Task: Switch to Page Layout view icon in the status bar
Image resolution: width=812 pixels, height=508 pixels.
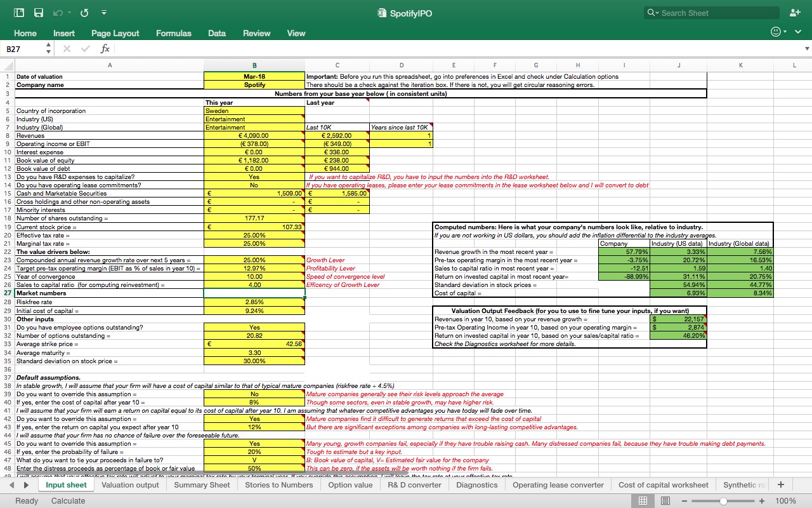Action: point(665,500)
